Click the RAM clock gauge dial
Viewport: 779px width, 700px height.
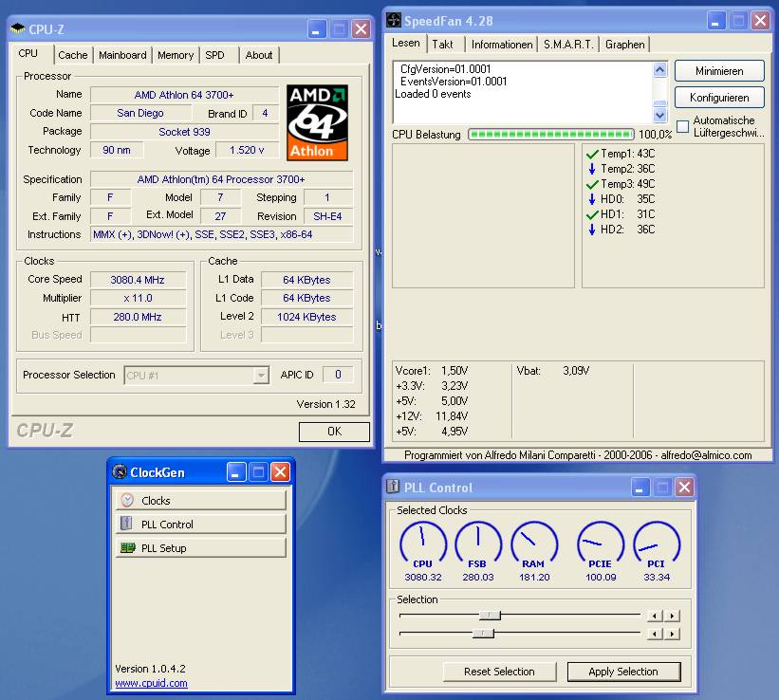pos(534,542)
